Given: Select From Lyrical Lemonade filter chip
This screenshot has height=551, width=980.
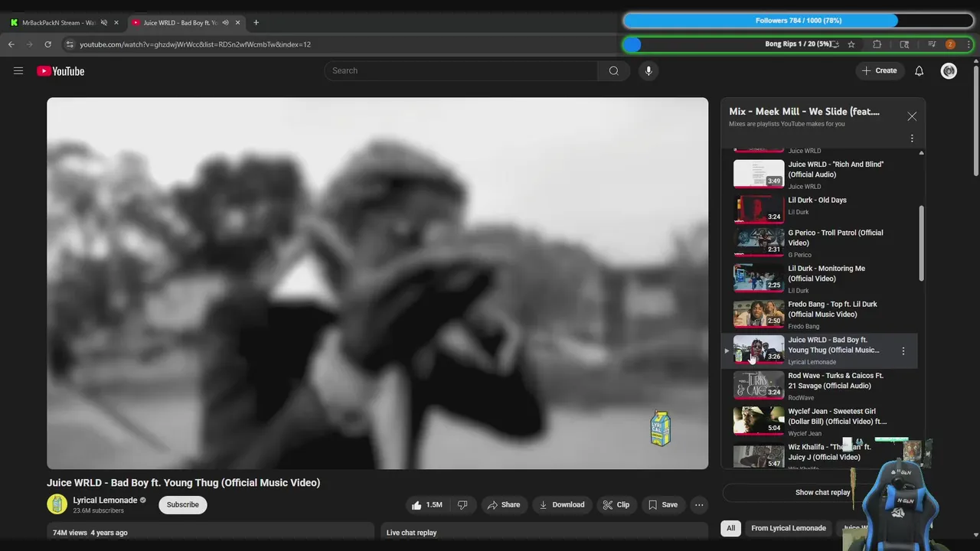Looking at the screenshot, I should click(789, 528).
